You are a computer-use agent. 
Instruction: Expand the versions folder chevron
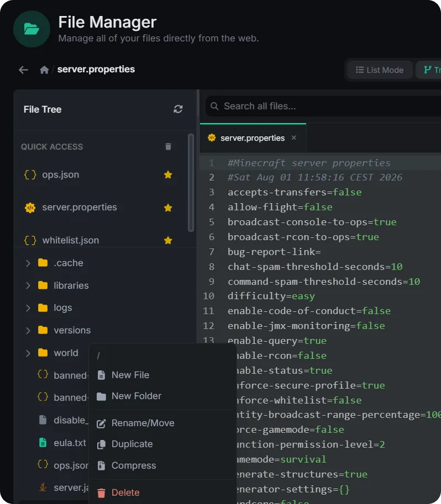[x=28, y=331]
